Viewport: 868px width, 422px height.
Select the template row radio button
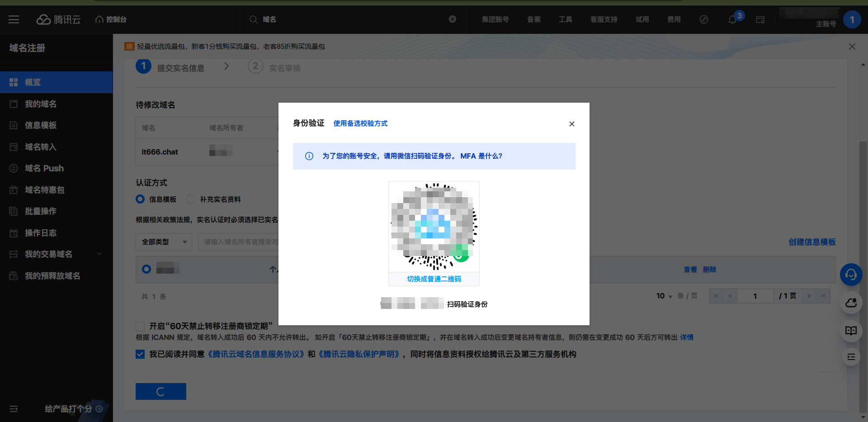click(x=146, y=269)
